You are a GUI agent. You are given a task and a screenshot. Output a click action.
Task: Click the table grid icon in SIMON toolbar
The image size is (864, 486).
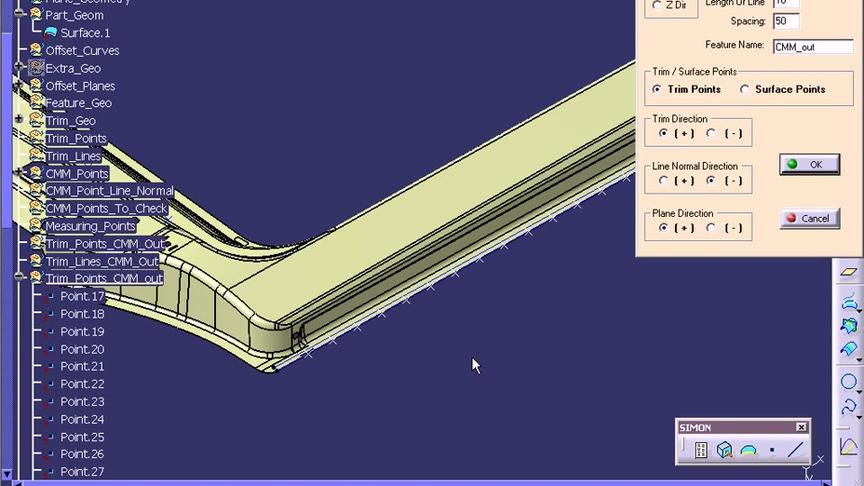tap(701, 450)
